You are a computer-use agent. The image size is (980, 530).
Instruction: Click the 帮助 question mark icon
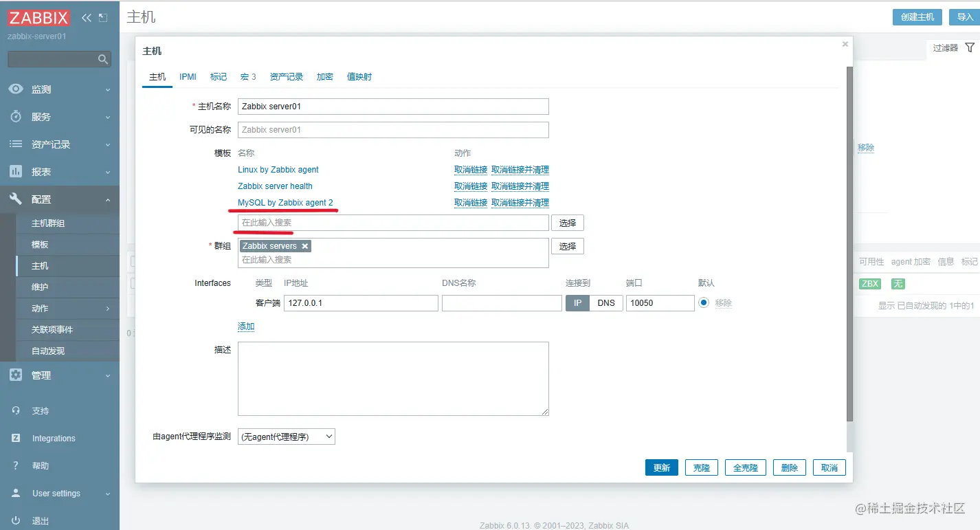pos(16,465)
